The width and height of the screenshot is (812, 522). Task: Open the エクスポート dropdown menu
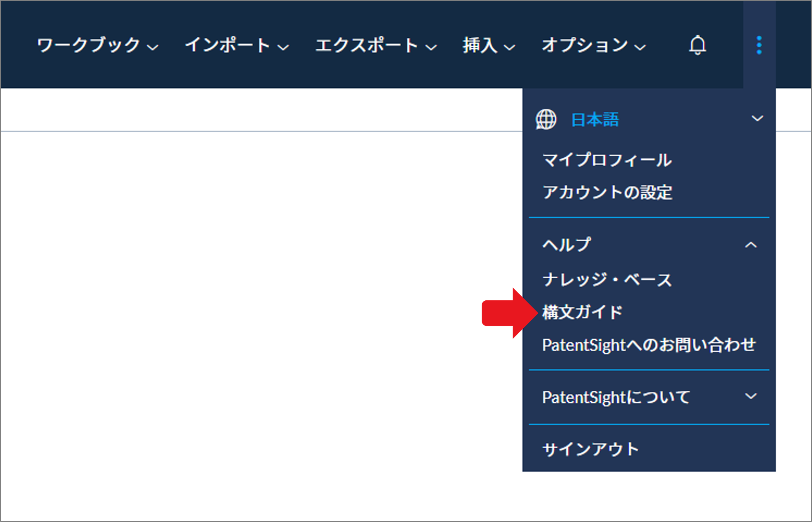click(376, 45)
